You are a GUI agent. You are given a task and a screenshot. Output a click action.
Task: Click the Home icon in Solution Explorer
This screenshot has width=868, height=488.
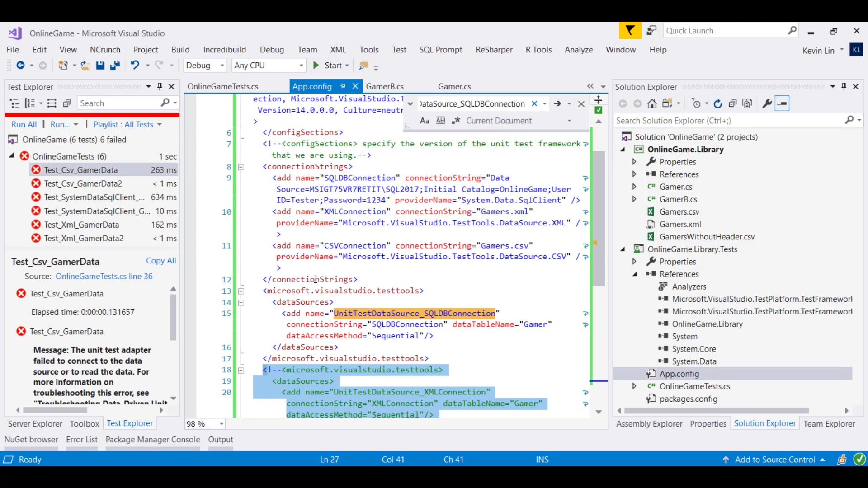tap(652, 103)
